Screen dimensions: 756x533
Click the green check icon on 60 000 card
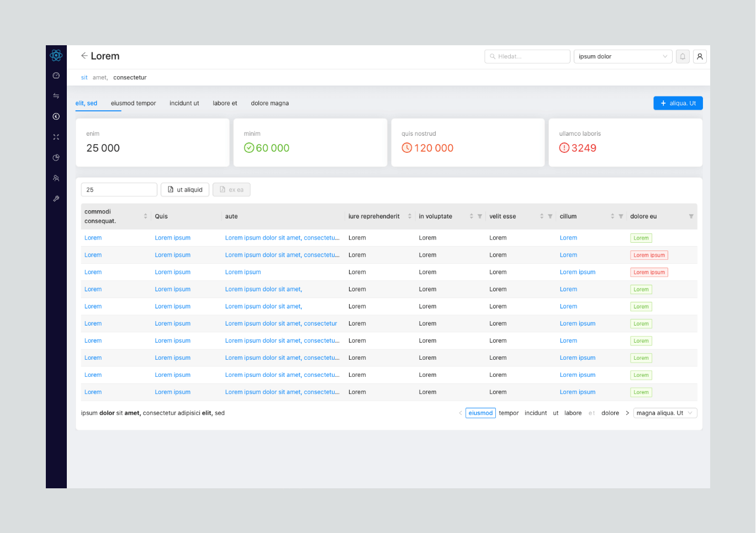click(249, 148)
